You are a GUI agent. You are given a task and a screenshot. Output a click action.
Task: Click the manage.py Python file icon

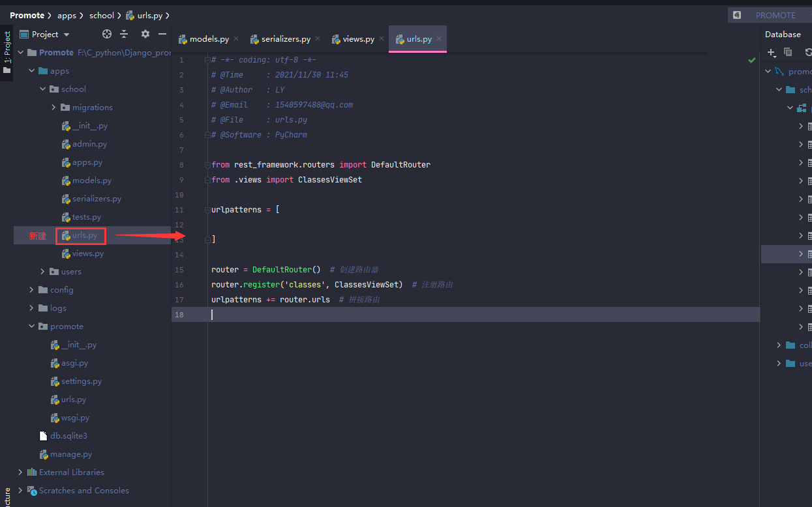(x=44, y=454)
